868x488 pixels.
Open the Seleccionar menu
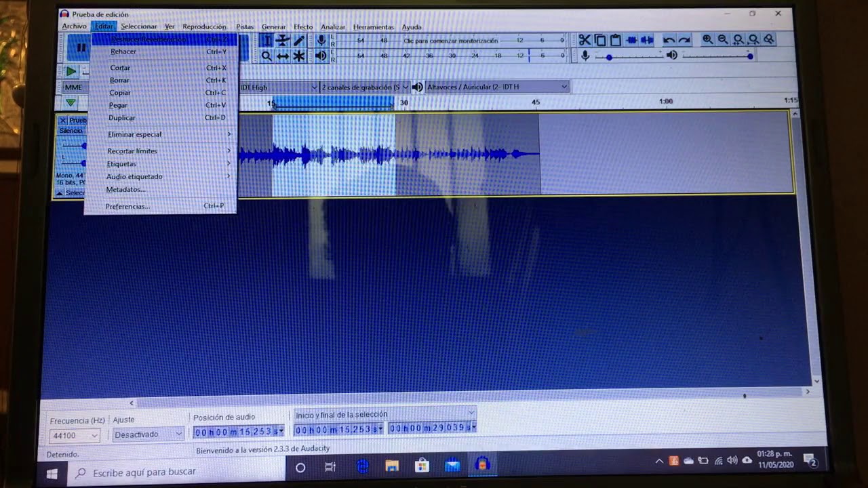(x=138, y=26)
